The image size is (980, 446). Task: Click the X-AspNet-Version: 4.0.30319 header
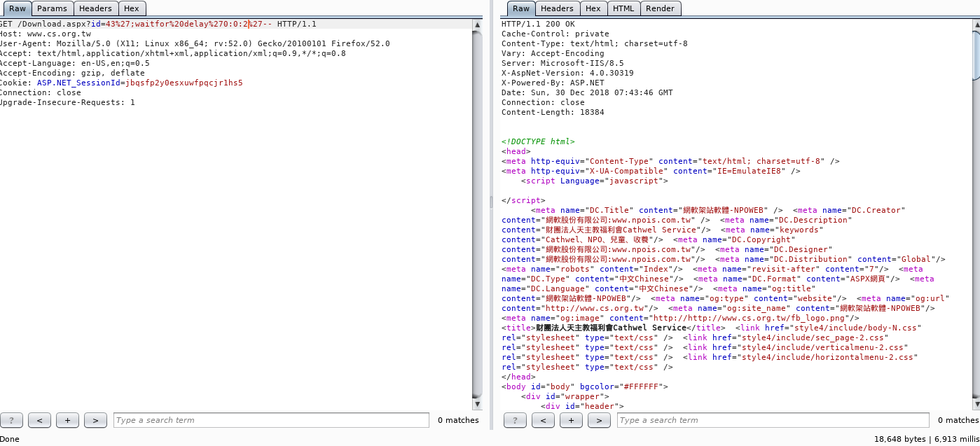click(x=567, y=73)
